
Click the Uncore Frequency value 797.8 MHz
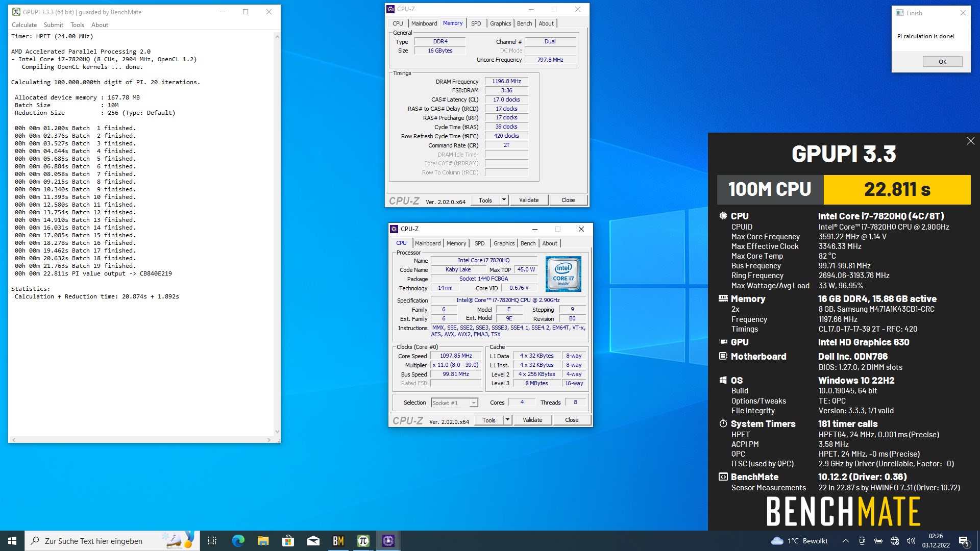pos(550,60)
